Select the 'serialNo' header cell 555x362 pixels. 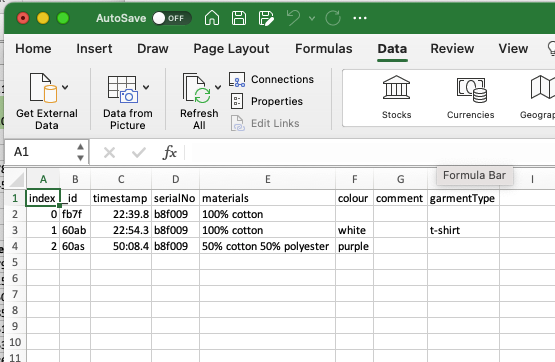coord(176,198)
